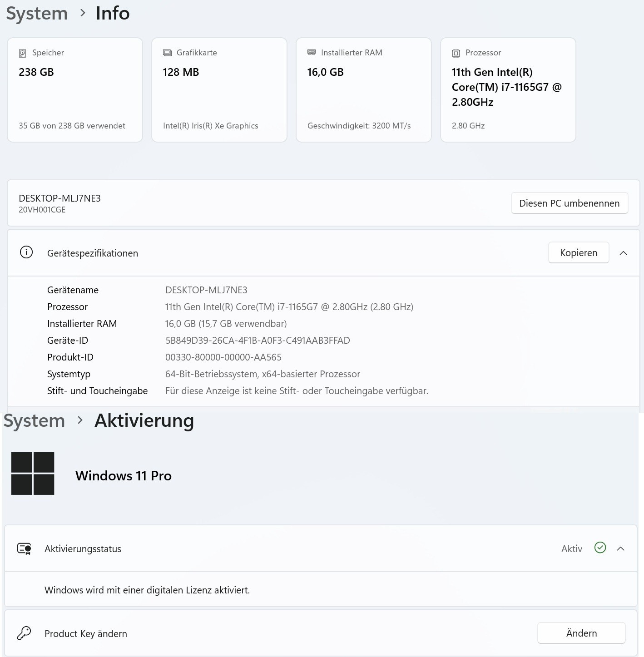
Task: Click the Aktivierung breadcrumb heading
Action: (144, 420)
